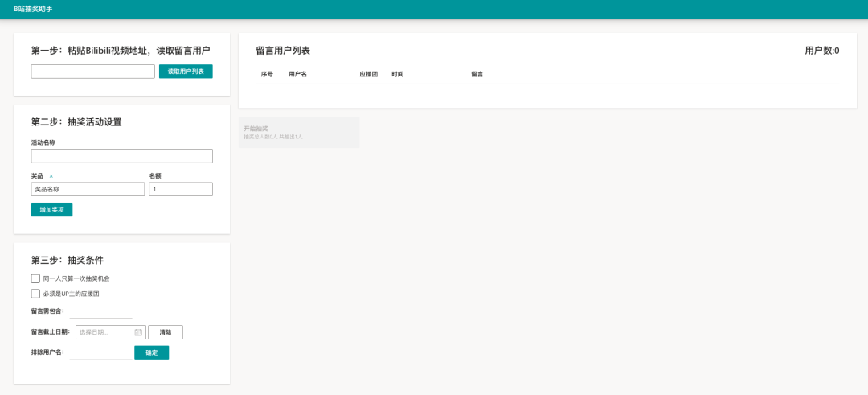Click the 应援团 column header

point(369,74)
